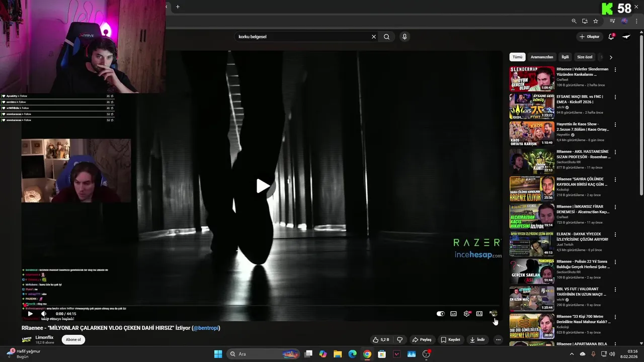
Task: Open options for the Hayrettin Kaos Show video
Action: (615, 124)
